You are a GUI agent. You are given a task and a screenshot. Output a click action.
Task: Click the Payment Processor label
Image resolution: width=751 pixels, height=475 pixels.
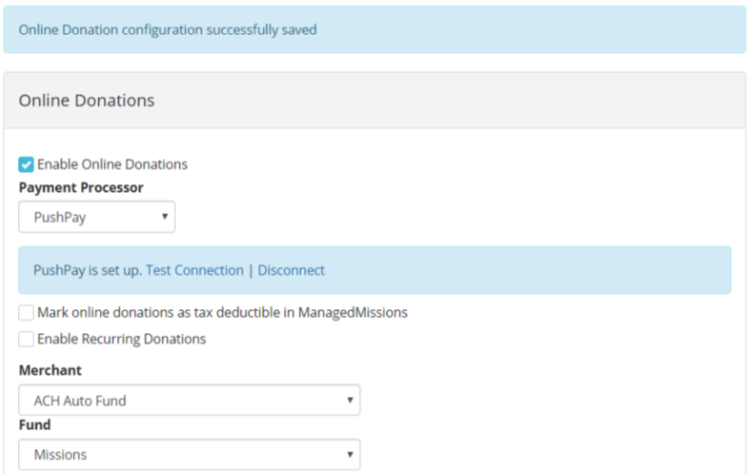[x=81, y=188]
